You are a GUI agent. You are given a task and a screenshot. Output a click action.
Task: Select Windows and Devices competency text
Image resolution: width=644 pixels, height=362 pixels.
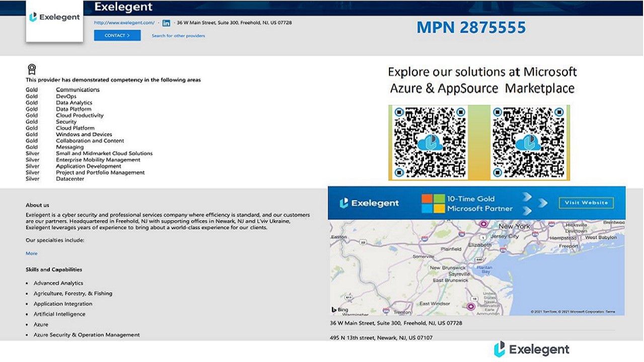point(84,134)
